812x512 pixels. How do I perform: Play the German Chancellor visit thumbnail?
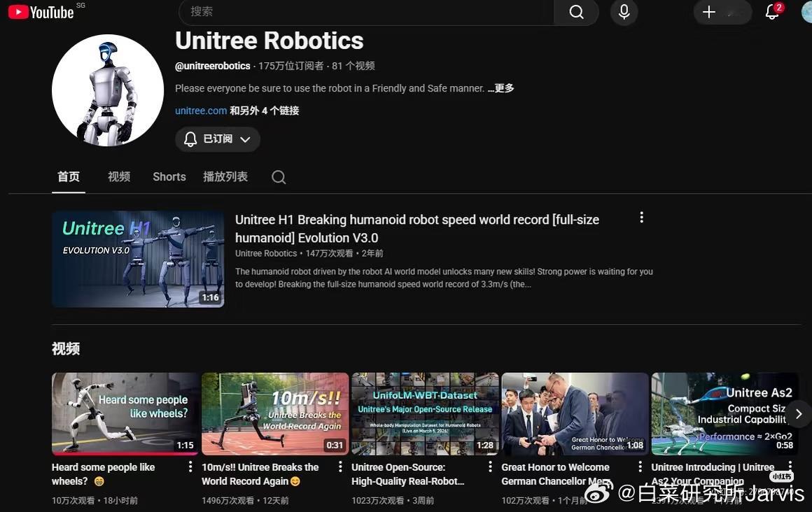click(575, 413)
